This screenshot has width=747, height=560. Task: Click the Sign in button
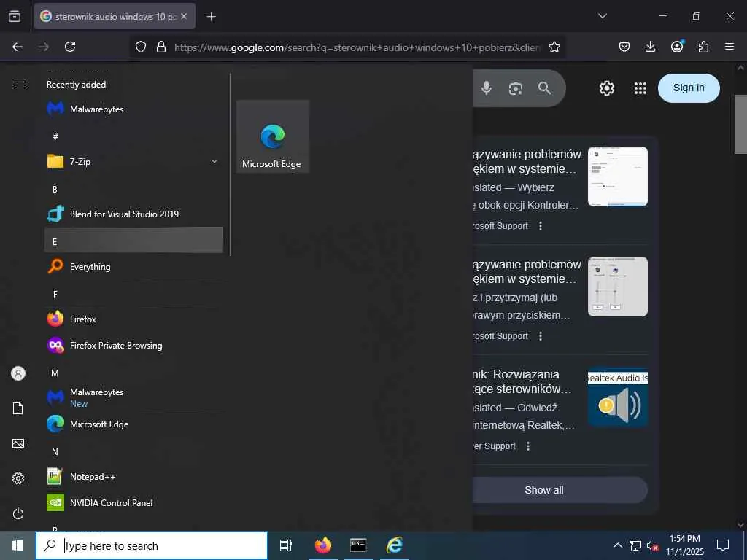pyautogui.click(x=689, y=88)
